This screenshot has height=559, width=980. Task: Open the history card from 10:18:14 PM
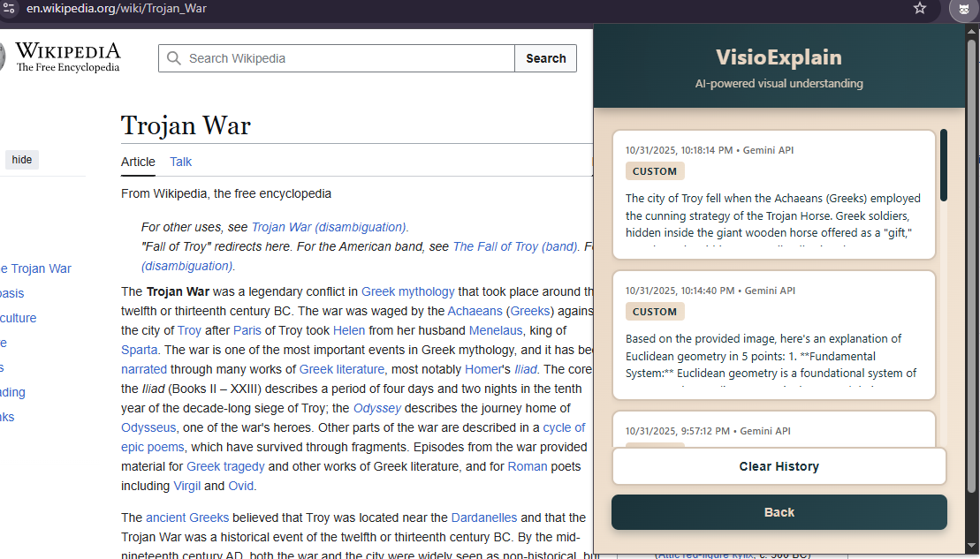pos(774,194)
